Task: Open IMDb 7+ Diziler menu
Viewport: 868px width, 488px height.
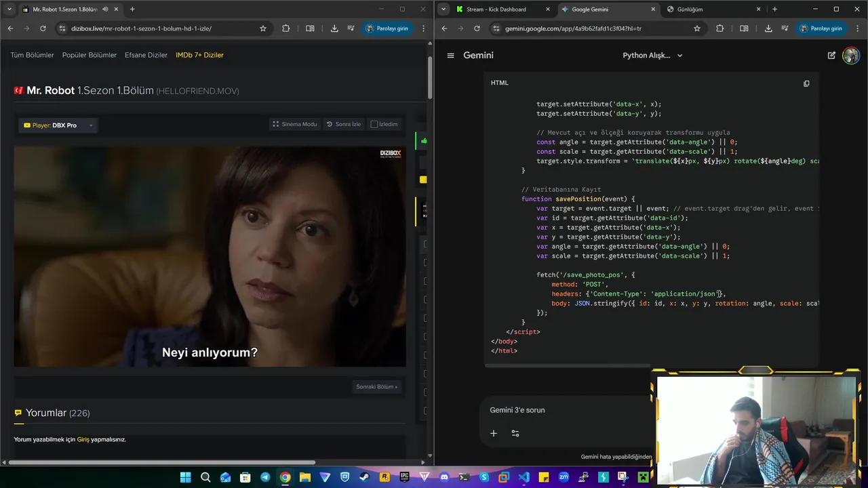Action: click(199, 55)
